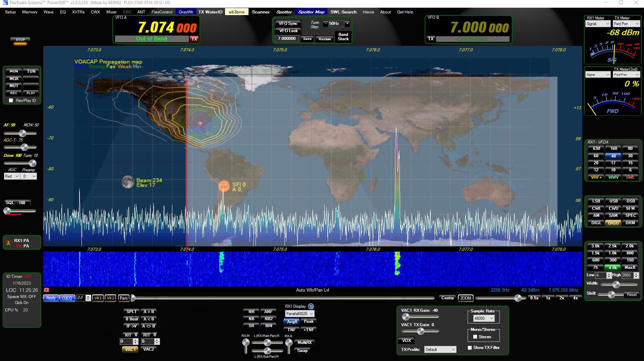Click the Restore button
644x361 pixels.
(325, 39)
